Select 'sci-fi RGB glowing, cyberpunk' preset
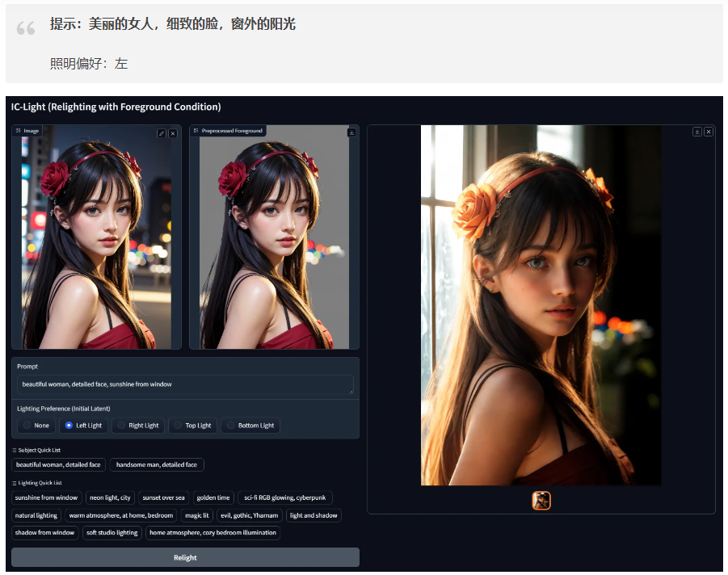The image size is (728, 575). click(x=285, y=497)
